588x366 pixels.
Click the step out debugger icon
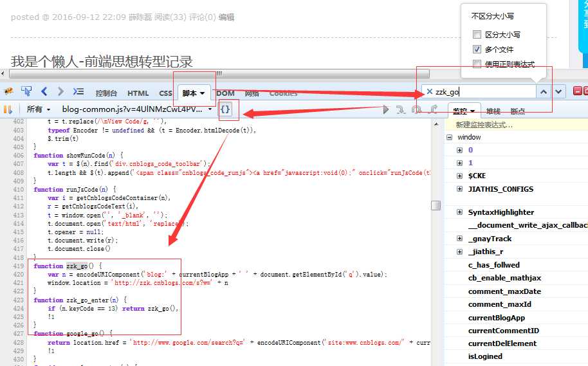pos(433,109)
